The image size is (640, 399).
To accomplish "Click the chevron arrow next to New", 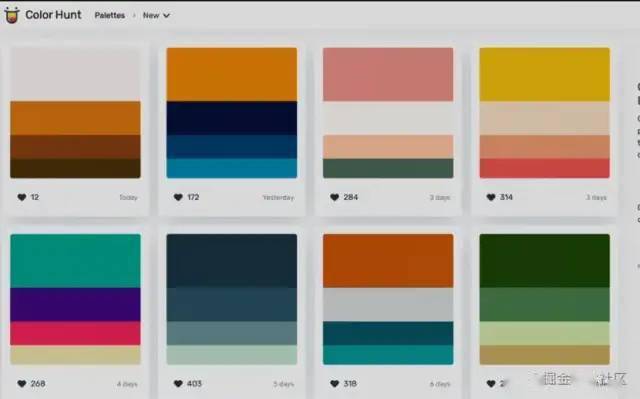I will (x=166, y=16).
